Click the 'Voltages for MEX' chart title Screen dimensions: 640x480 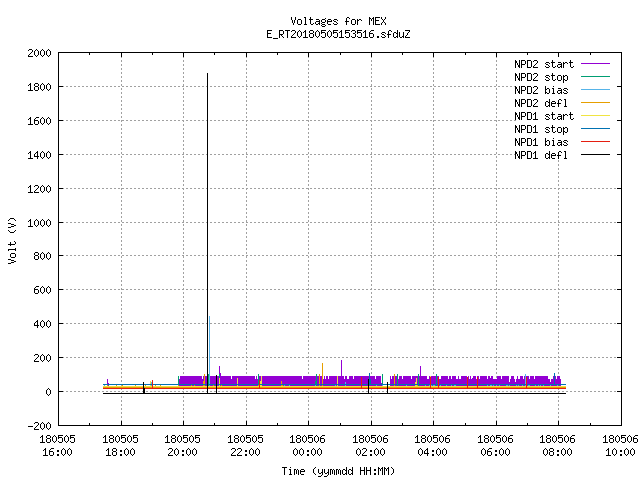point(338,21)
